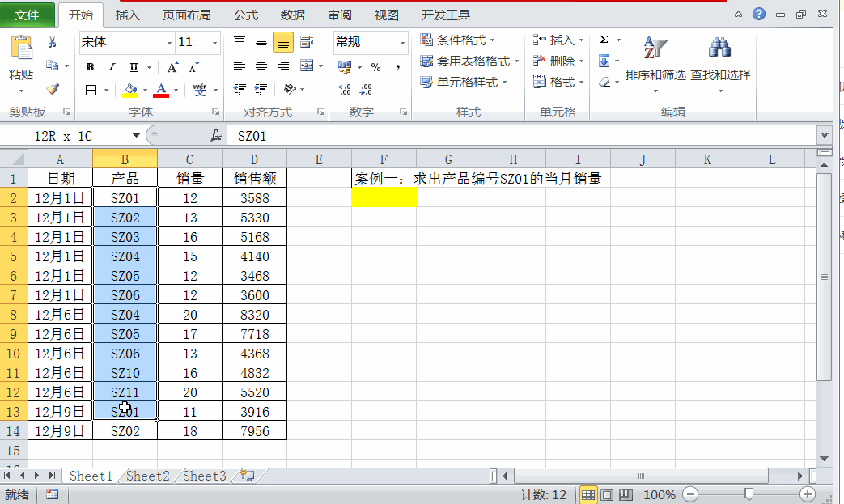Apply percent style format

click(x=375, y=67)
